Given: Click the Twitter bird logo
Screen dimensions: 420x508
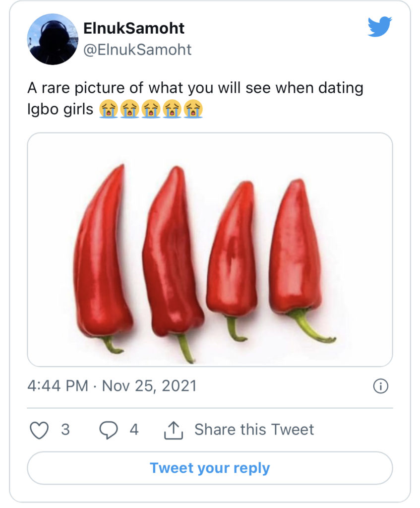Looking at the screenshot, I should (x=379, y=26).
